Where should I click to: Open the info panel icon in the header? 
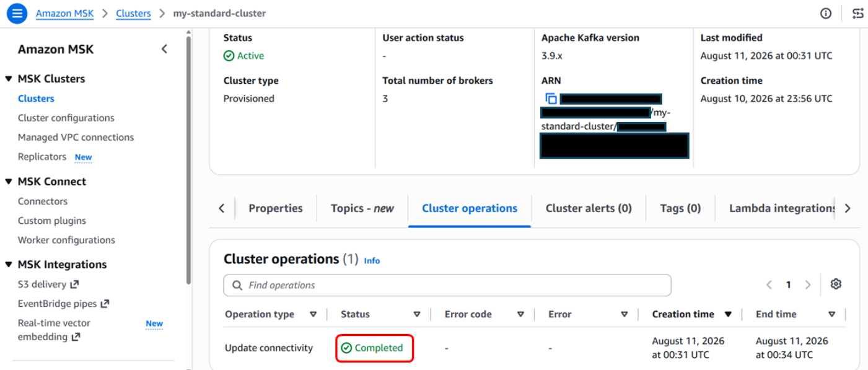pos(826,14)
